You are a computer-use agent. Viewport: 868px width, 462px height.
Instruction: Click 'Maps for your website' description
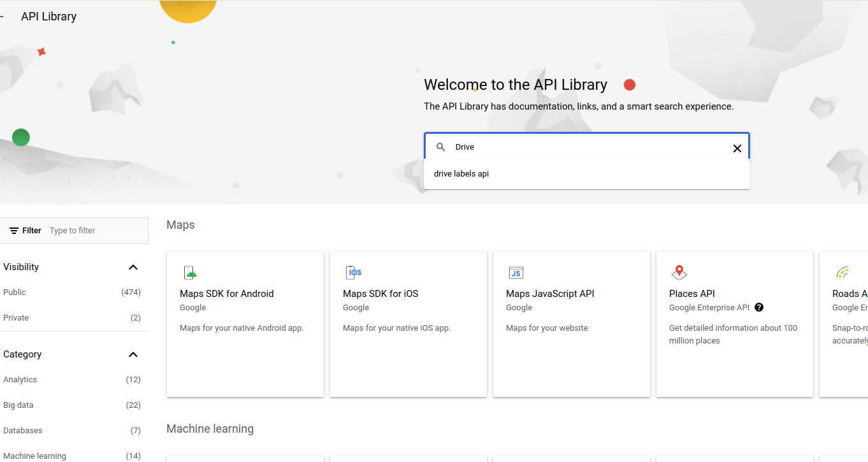click(547, 328)
